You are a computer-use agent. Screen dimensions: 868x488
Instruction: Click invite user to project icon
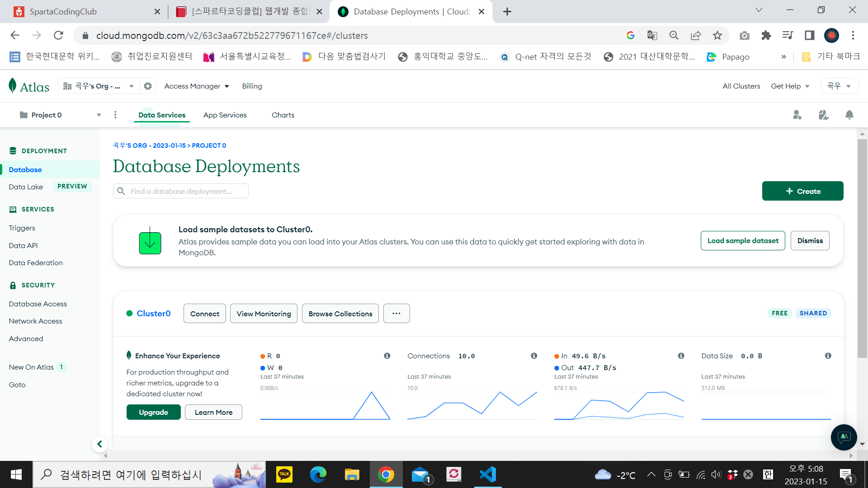pos(797,115)
